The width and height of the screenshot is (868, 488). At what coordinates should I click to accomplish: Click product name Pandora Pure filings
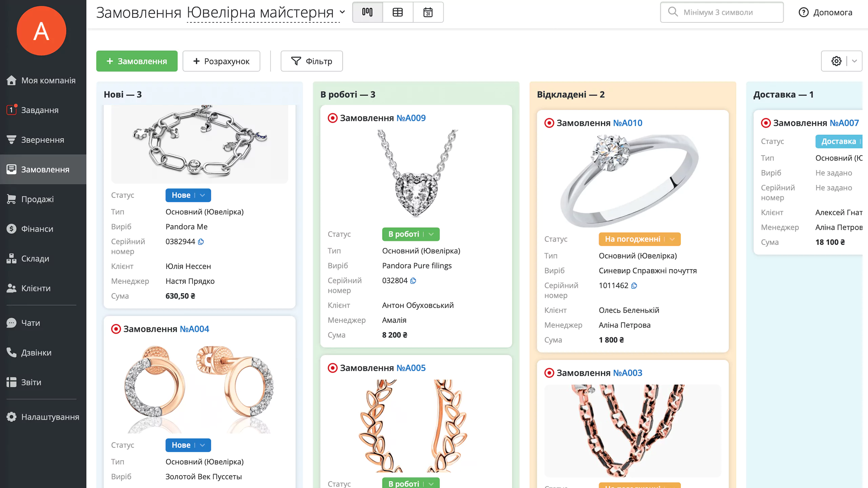(x=417, y=266)
